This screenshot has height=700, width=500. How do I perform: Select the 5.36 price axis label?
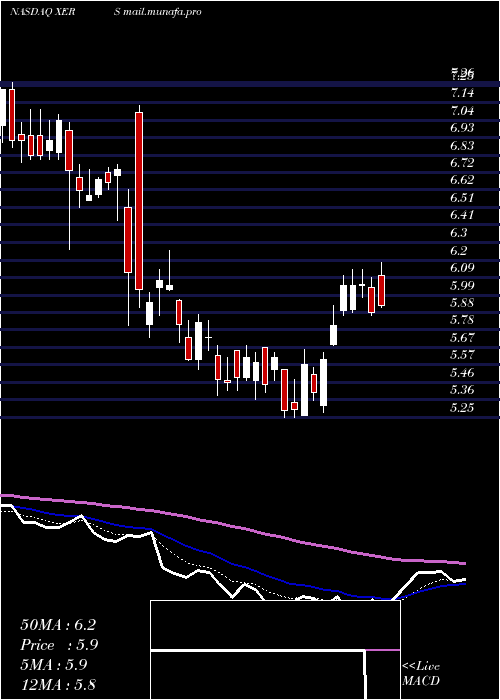[462, 390]
